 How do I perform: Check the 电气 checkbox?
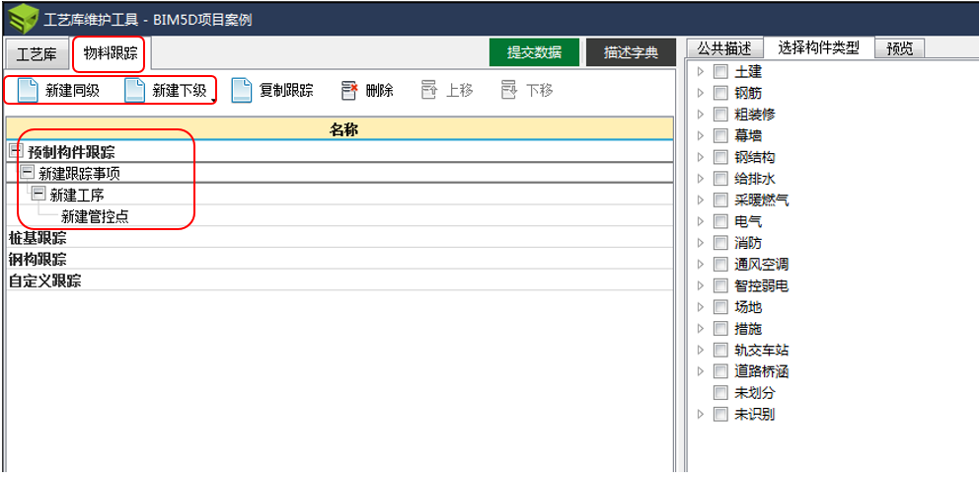(720, 221)
